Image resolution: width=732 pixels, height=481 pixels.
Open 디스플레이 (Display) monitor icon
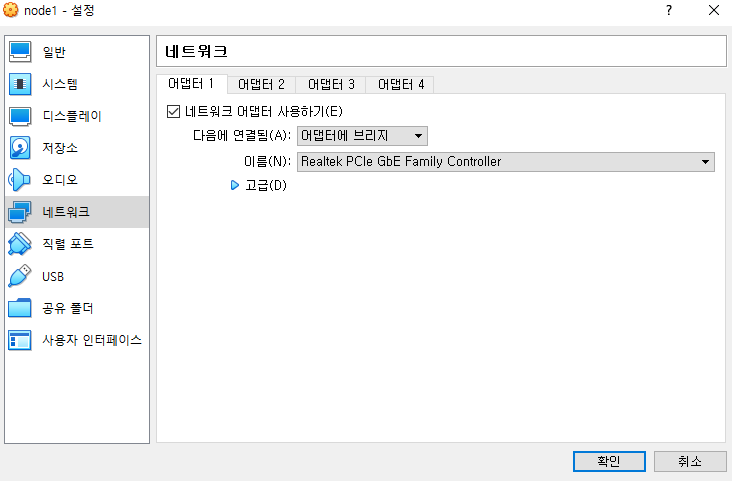click(x=21, y=116)
